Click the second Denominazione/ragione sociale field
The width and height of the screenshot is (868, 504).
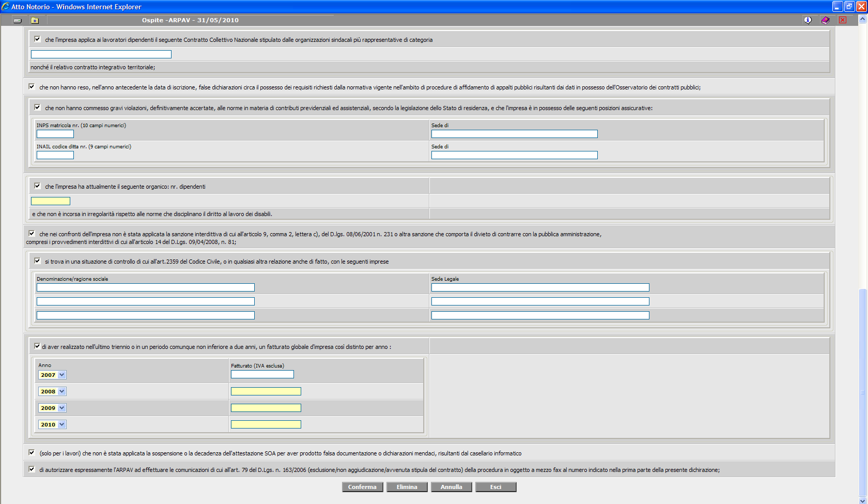coord(146,301)
